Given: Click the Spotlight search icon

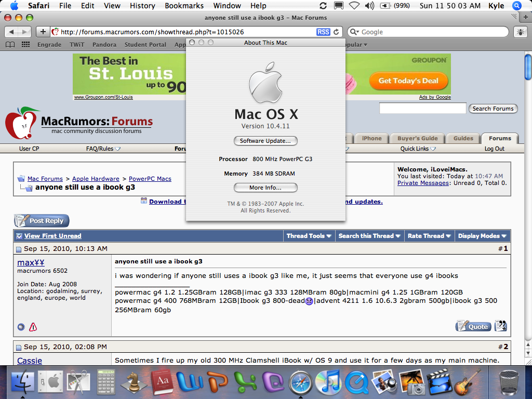Looking at the screenshot, I should (517, 6).
